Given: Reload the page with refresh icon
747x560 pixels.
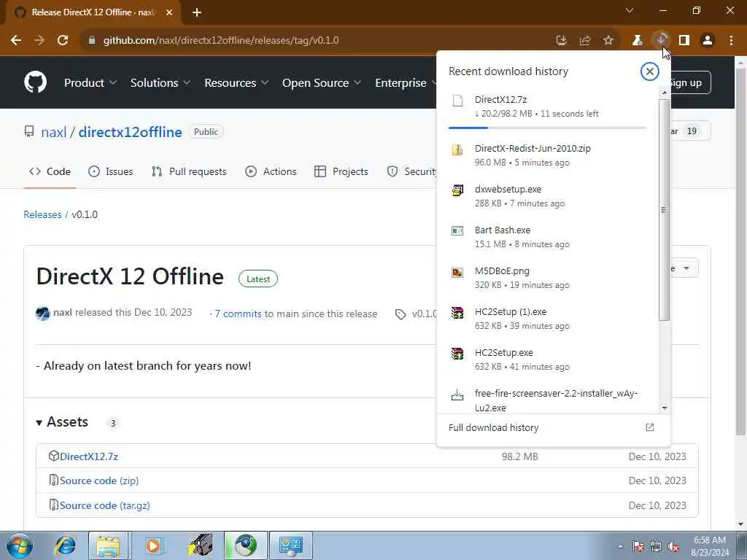Looking at the screenshot, I should tap(63, 41).
